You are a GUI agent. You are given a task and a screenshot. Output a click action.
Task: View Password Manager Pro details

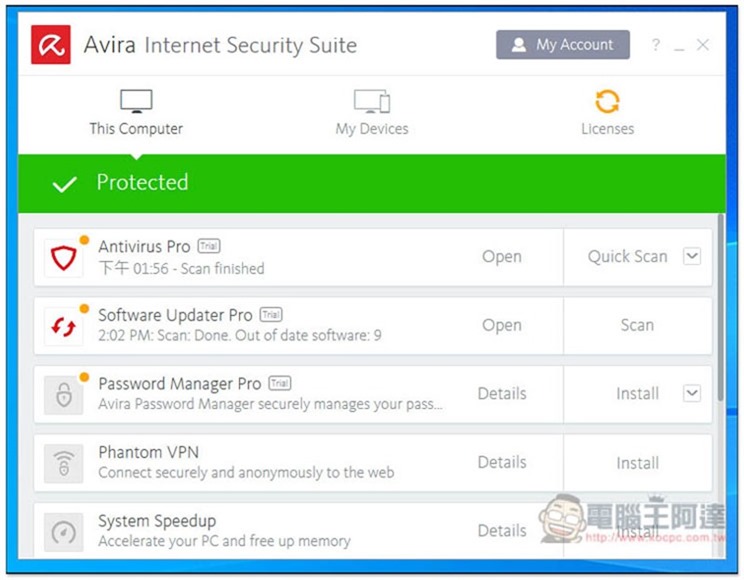click(x=502, y=393)
